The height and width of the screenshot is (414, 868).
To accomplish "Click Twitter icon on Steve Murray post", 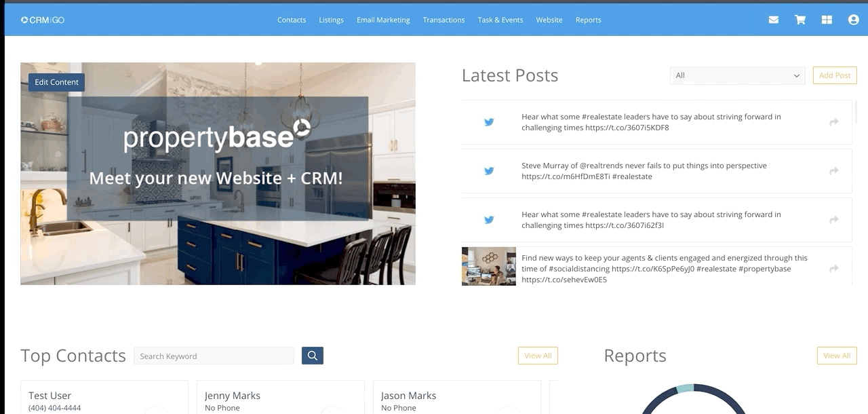I will point(489,171).
